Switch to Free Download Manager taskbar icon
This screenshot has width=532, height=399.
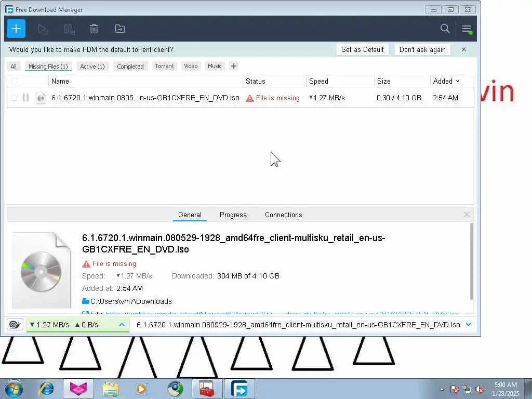(x=239, y=389)
